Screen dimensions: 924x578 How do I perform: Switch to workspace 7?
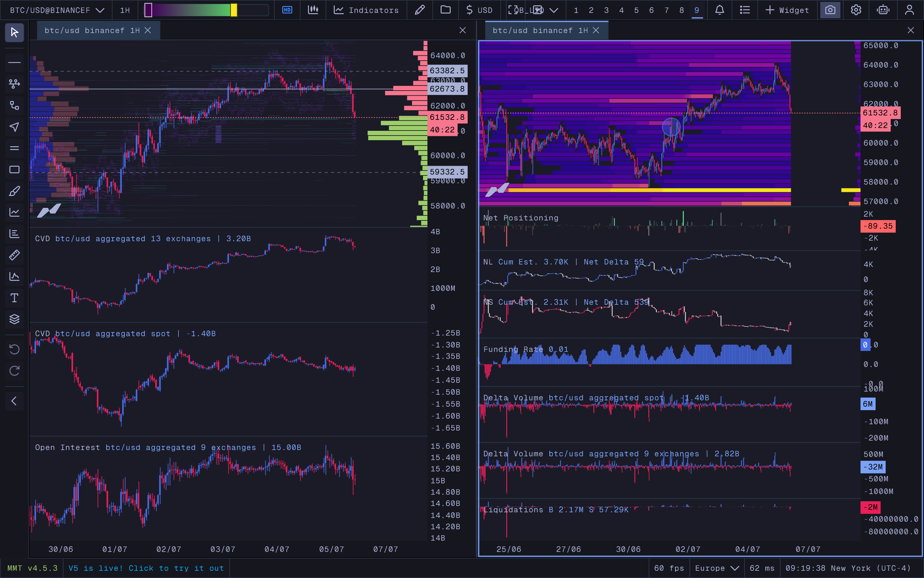[667, 10]
